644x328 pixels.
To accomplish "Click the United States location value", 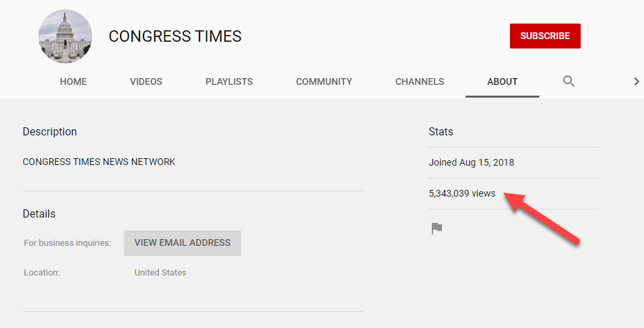I will pos(160,273).
